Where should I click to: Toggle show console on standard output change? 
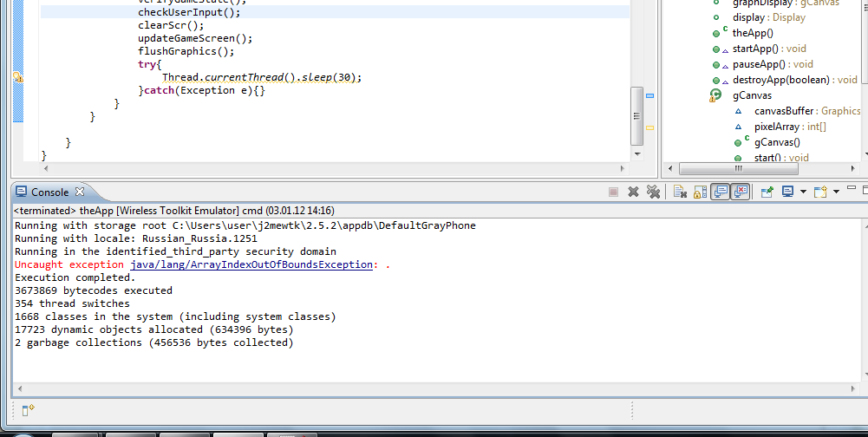tap(720, 192)
